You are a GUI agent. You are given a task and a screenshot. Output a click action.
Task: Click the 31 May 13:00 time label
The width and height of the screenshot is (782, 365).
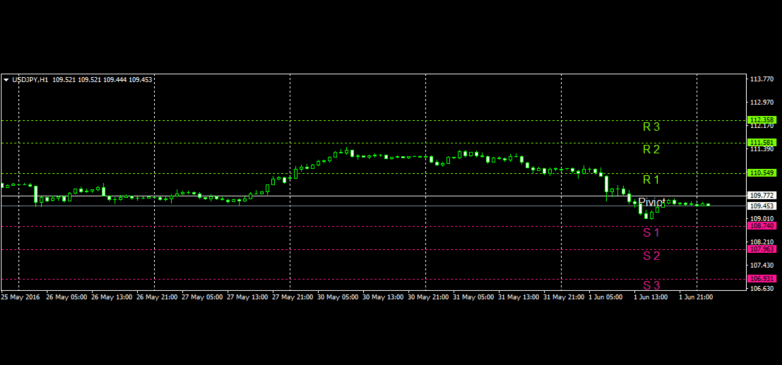[x=519, y=297]
